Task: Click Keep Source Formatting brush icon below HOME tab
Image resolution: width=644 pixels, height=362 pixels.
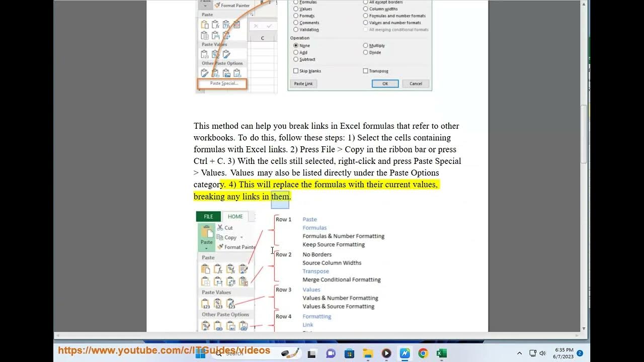Action: (244, 269)
